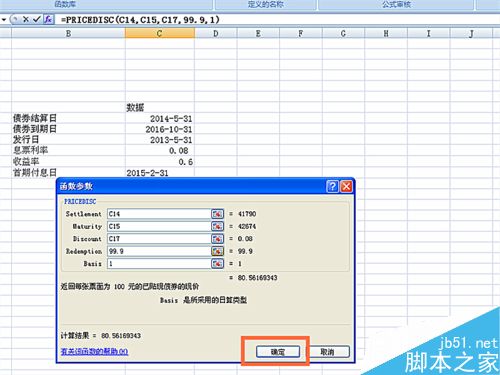500x375 pixels.
Task: Click the confirm checkmark in formula bar
Action: coord(37,19)
